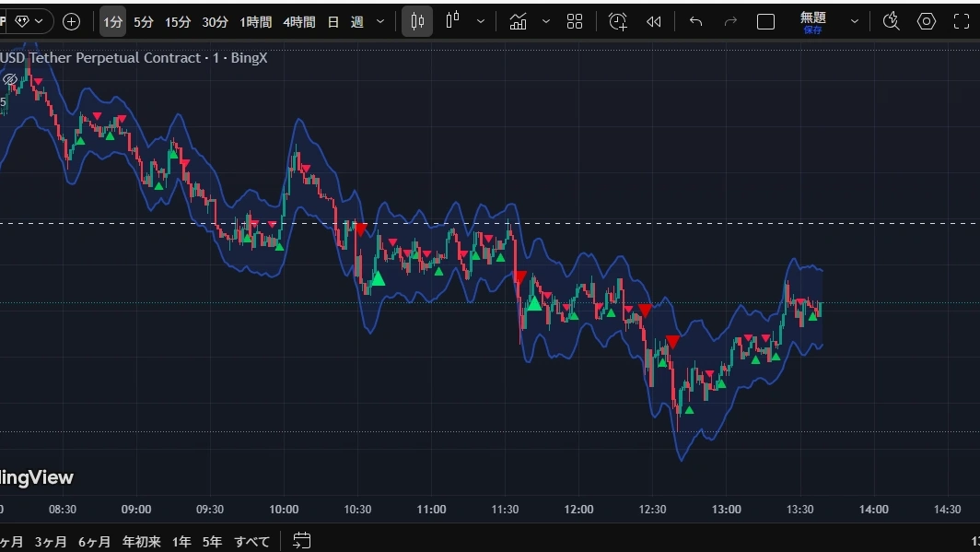Start bar replay with the rewind icon
This screenshot has width=980, height=552.
pyautogui.click(x=654, y=21)
